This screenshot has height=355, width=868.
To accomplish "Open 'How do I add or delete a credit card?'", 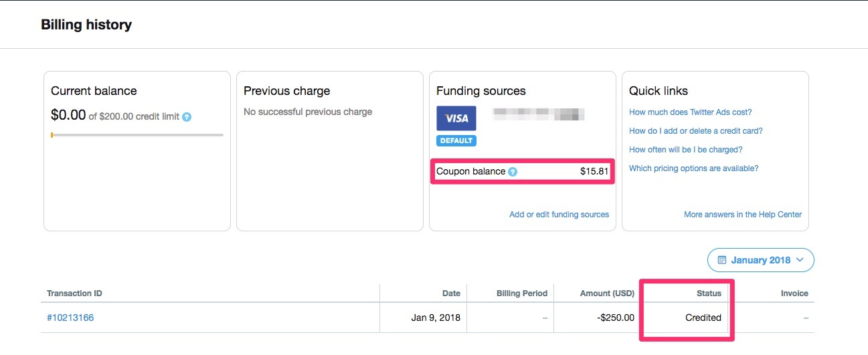I will coord(695,131).
